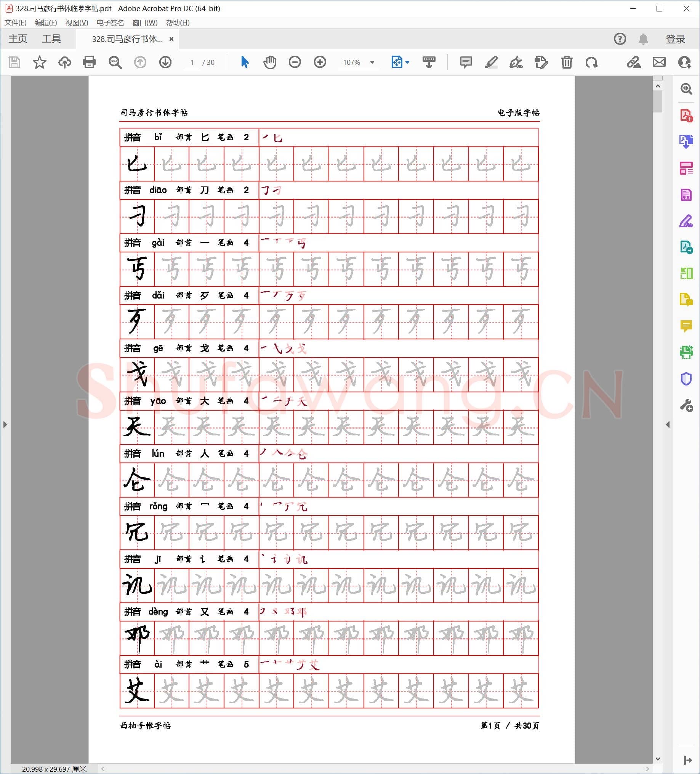Open the search magnifier tool

click(x=115, y=62)
